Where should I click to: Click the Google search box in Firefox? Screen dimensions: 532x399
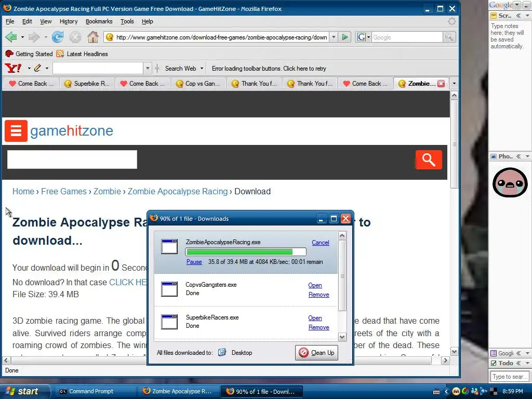pyautogui.click(x=407, y=37)
